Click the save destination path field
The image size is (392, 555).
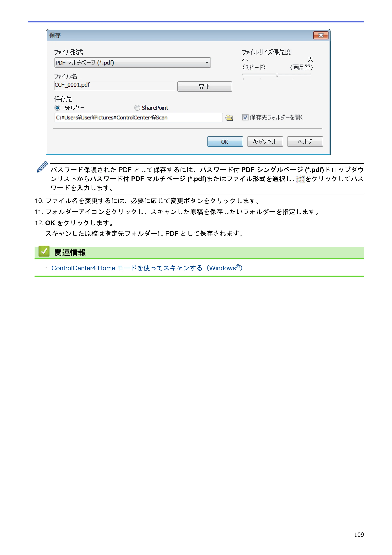(x=138, y=118)
